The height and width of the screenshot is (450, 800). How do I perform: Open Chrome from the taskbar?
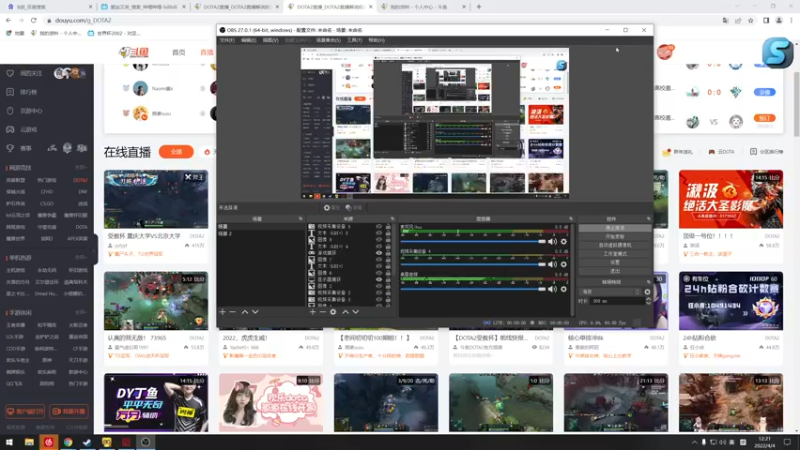pyautogui.click(x=68, y=442)
